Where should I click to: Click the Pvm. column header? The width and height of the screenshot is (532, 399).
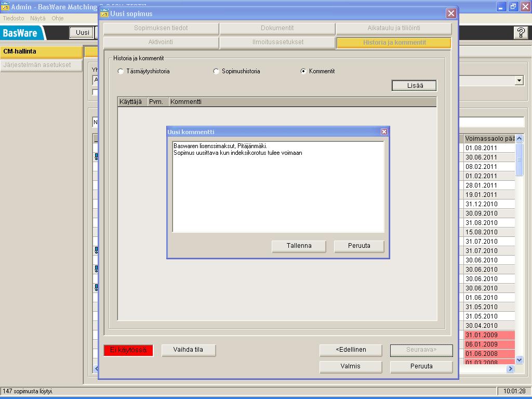coord(158,102)
